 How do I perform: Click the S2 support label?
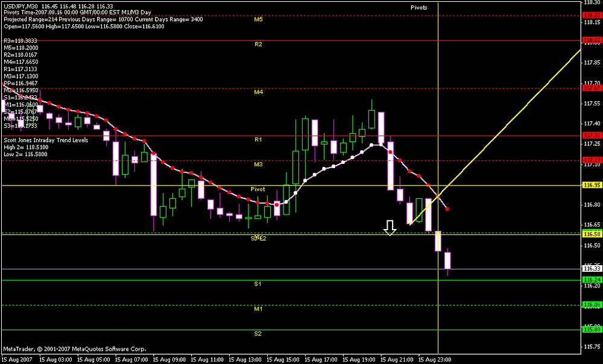click(257, 334)
